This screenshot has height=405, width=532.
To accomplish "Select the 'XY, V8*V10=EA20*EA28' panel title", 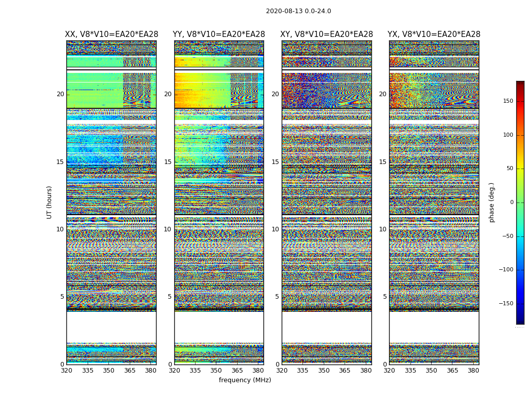I will pyautogui.click(x=326, y=34).
